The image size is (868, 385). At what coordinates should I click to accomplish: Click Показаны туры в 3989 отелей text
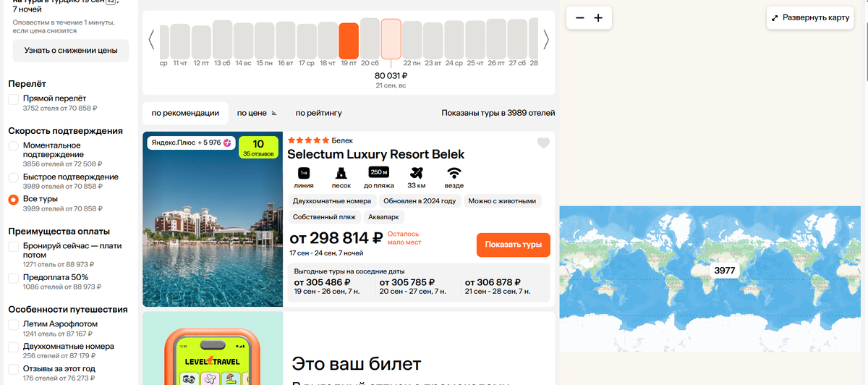pos(498,113)
